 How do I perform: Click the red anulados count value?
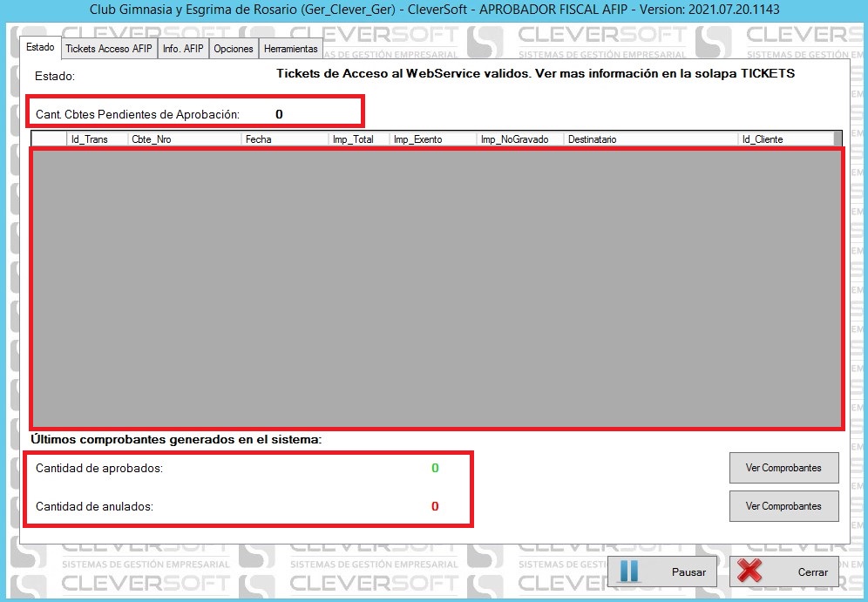click(435, 506)
